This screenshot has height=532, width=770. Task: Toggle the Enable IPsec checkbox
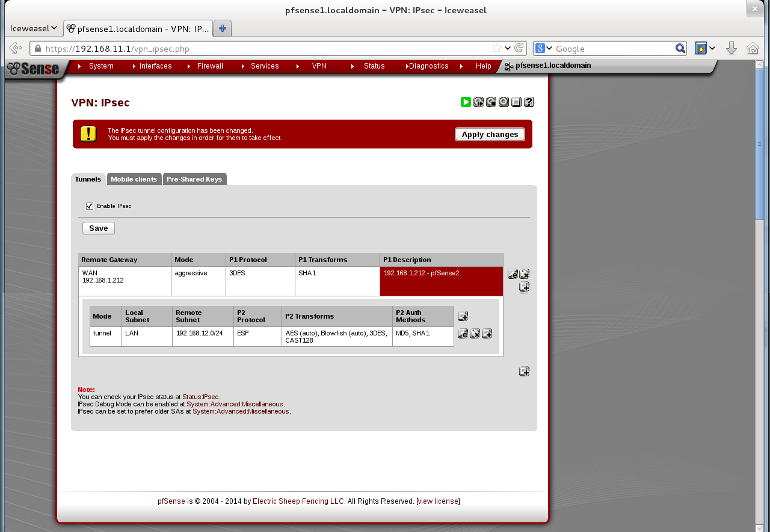pos(90,206)
